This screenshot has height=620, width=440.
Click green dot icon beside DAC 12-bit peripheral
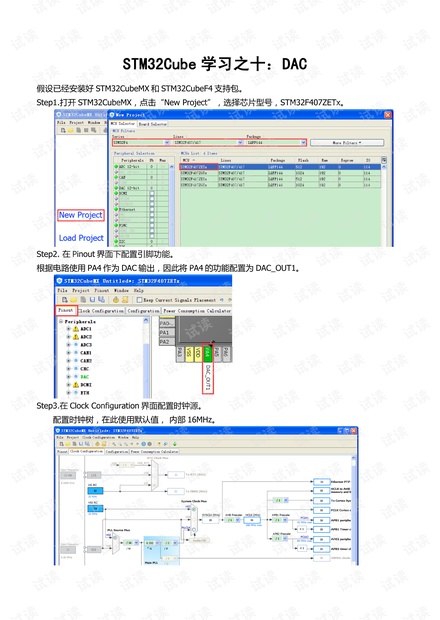pos(116,188)
